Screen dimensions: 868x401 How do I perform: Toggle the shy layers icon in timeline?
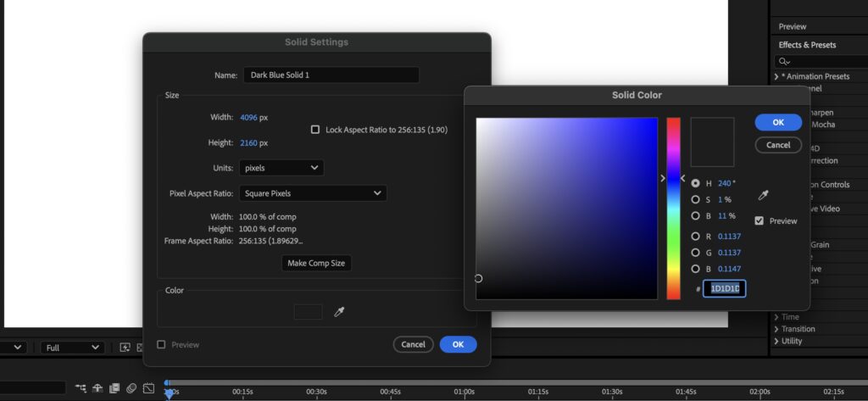click(x=97, y=388)
